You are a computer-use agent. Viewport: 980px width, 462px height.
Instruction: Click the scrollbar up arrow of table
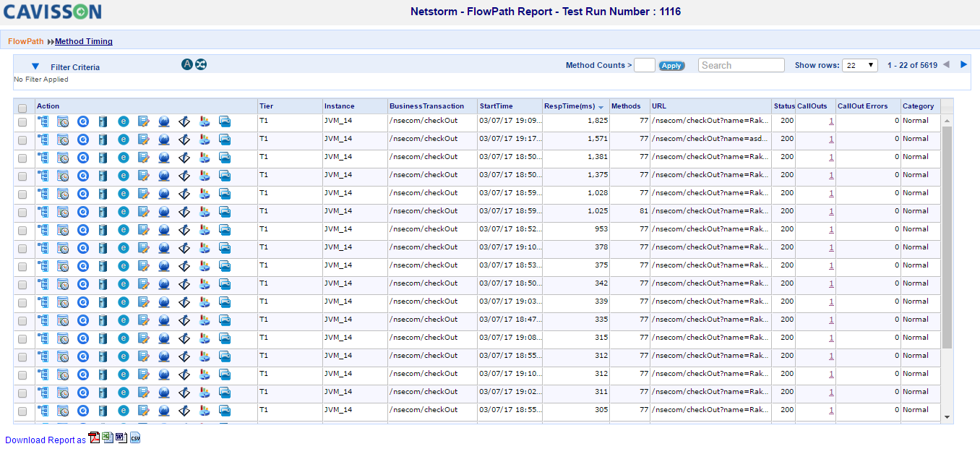(947, 119)
